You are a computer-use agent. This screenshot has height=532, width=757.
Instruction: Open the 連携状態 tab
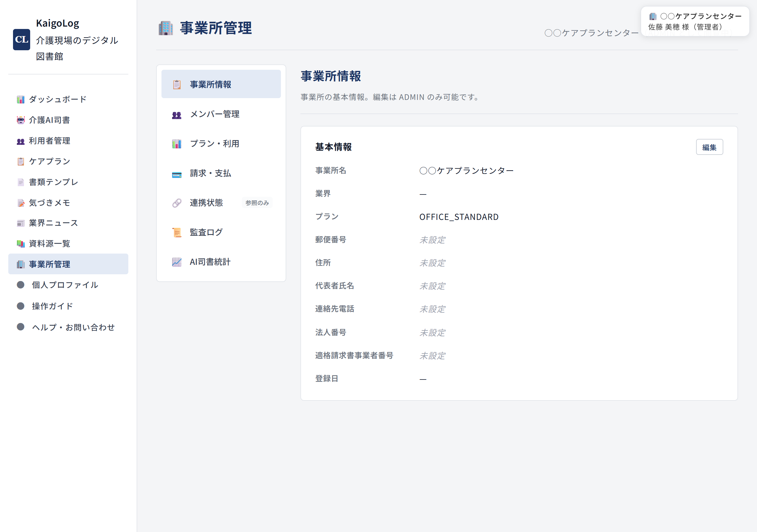click(x=221, y=203)
